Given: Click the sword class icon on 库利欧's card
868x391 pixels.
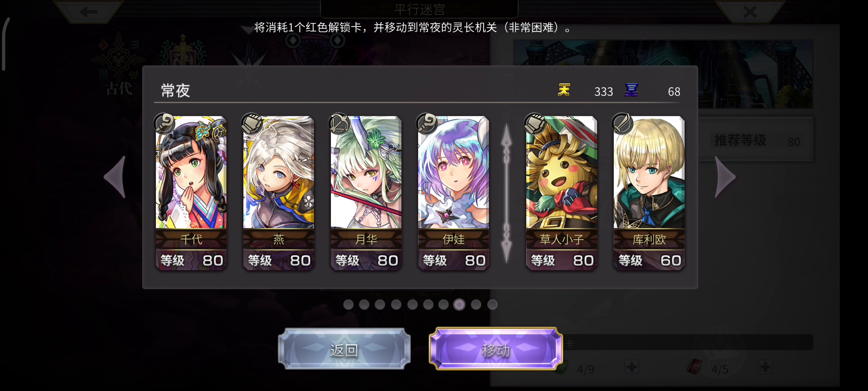Looking at the screenshot, I should pyautogui.click(x=622, y=124).
